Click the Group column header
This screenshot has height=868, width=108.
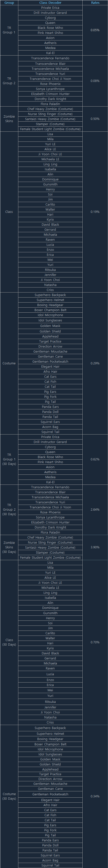[9, 3]
